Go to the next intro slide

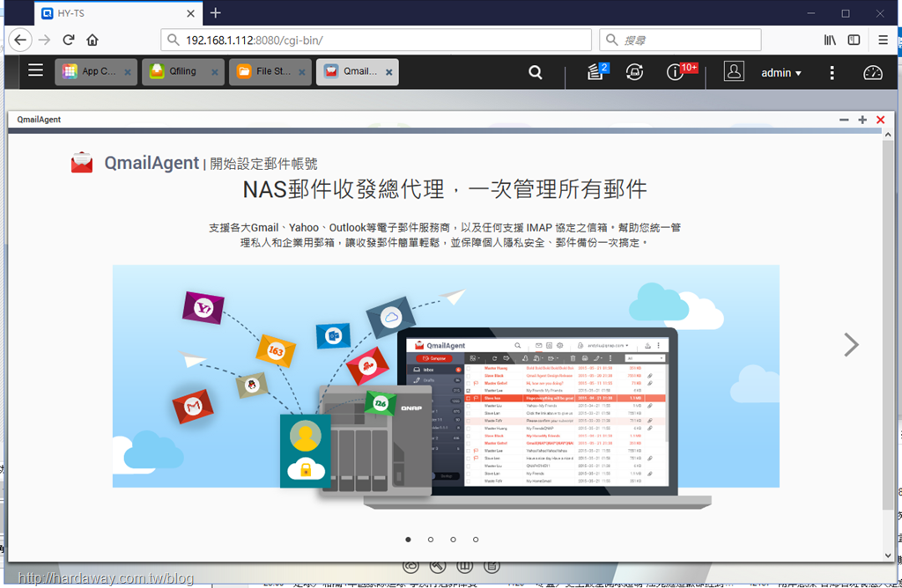coord(851,345)
